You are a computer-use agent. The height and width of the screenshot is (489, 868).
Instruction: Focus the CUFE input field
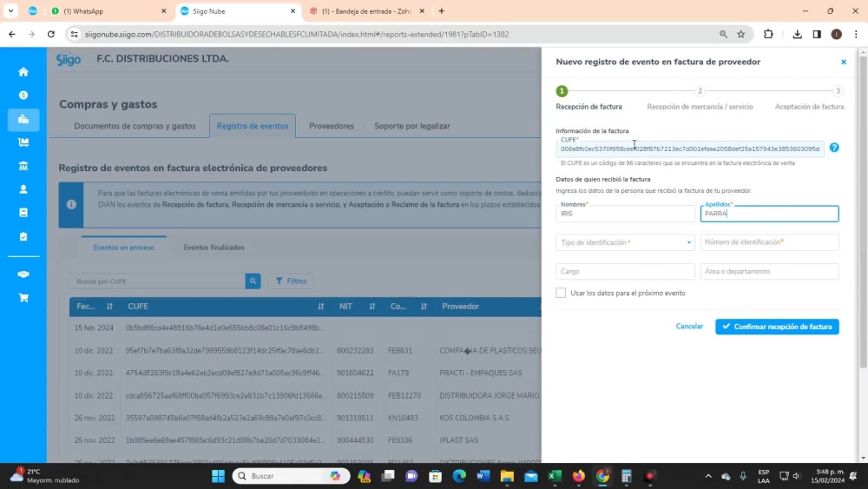[x=690, y=149]
